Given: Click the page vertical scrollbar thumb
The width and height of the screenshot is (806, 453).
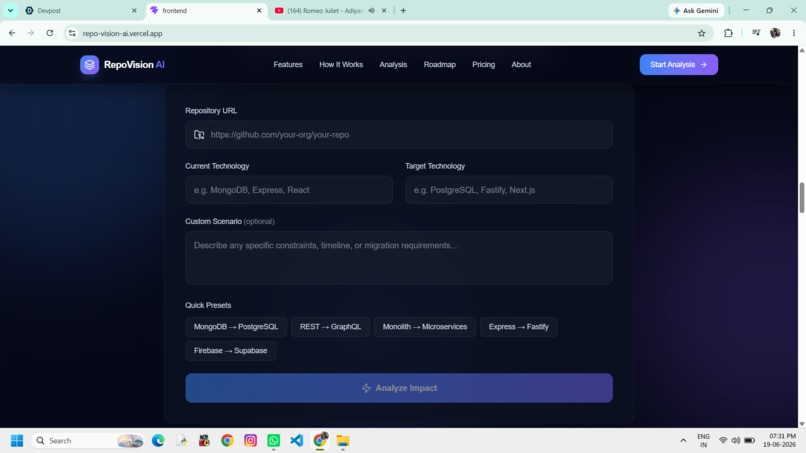Looking at the screenshot, I should [x=801, y=197].
